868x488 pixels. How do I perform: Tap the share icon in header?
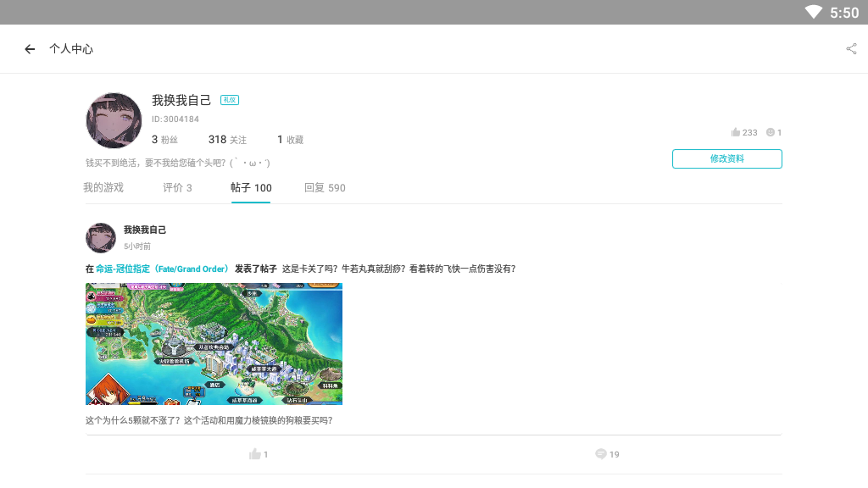851,49
